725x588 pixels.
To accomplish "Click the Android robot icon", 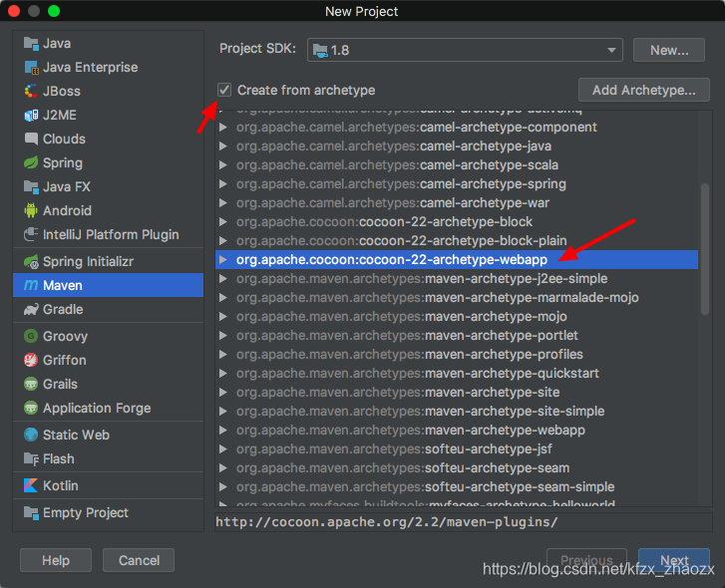I will pos(31,210).
